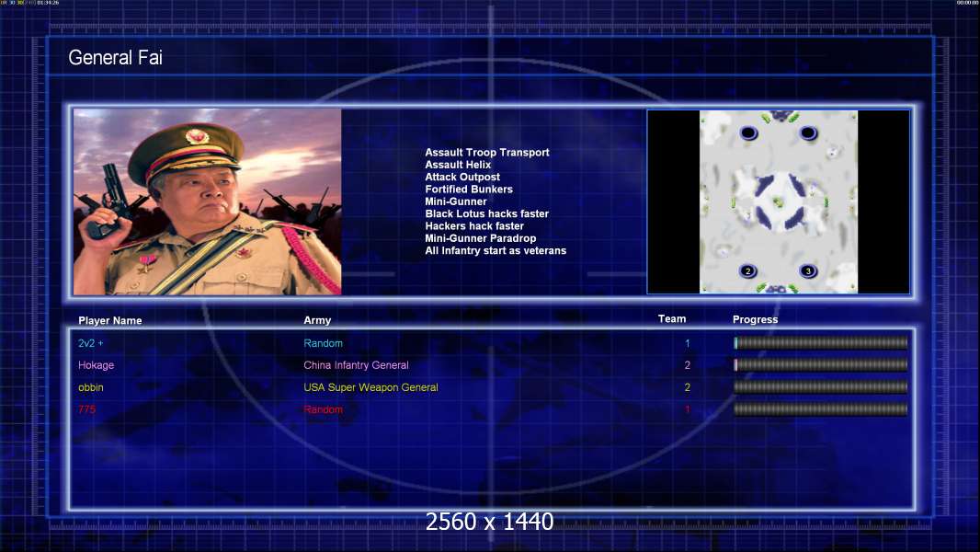The image size is (980, 552).
Task: Click the Player Name column header
Action: click(110, 320)
